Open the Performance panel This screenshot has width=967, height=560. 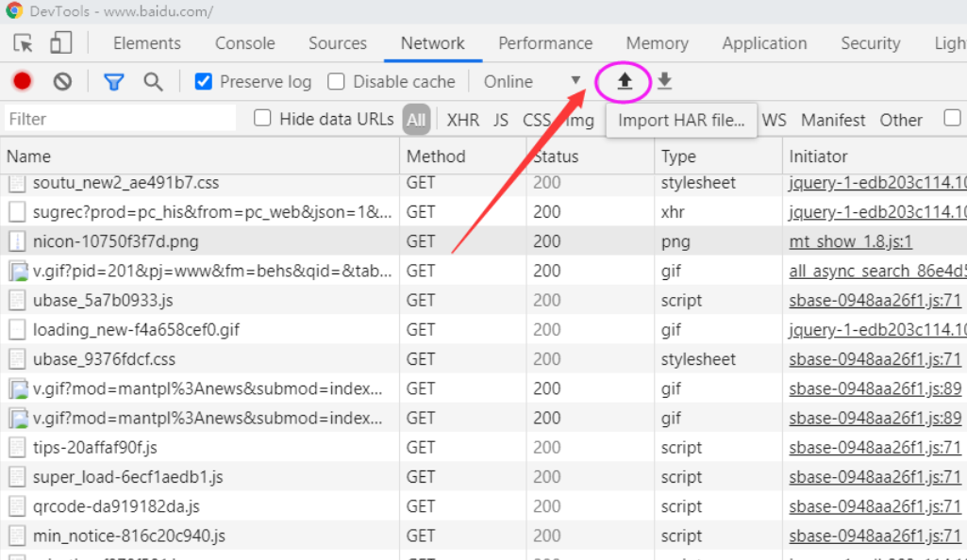[x=545, y=43]
